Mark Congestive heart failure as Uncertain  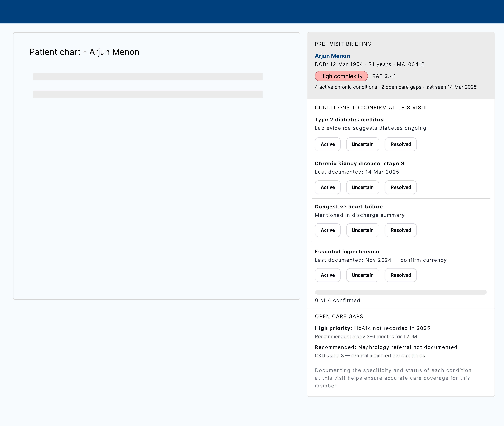click(x=363, y=230)
